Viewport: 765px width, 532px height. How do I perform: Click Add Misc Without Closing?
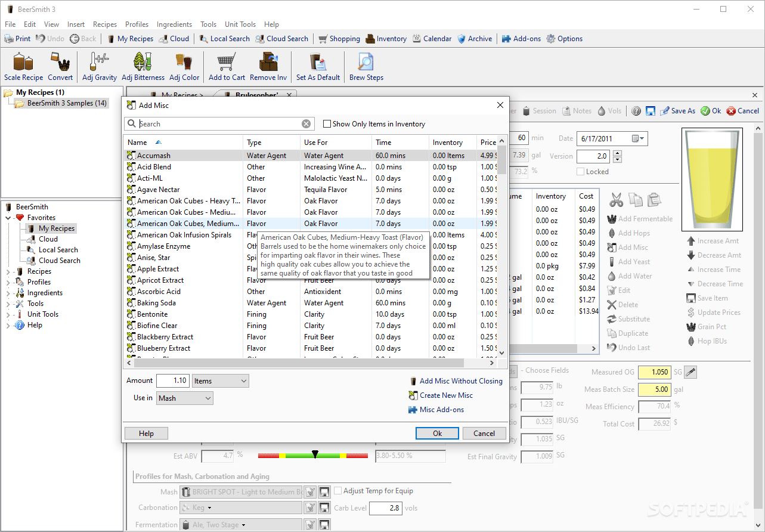[x=456, y=381]
